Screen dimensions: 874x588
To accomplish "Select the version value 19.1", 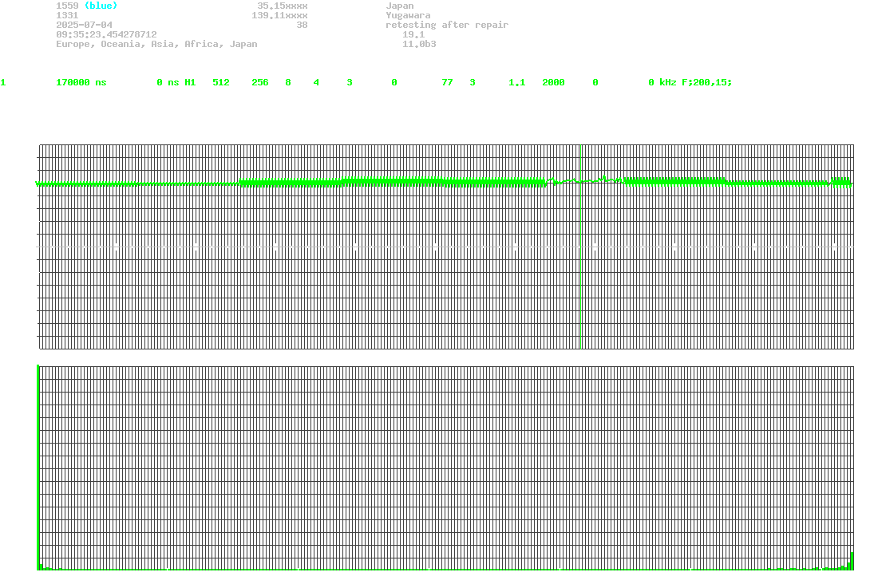I will click(x=413, y=34).
